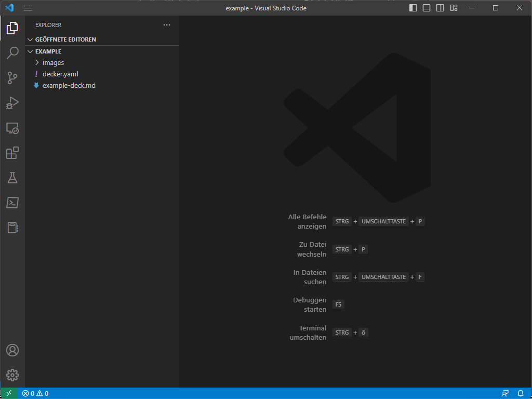Screen dimensions: 532x399
Task: Open the Accounts panel
Action: pyautogui.click(x=12, y=350)
